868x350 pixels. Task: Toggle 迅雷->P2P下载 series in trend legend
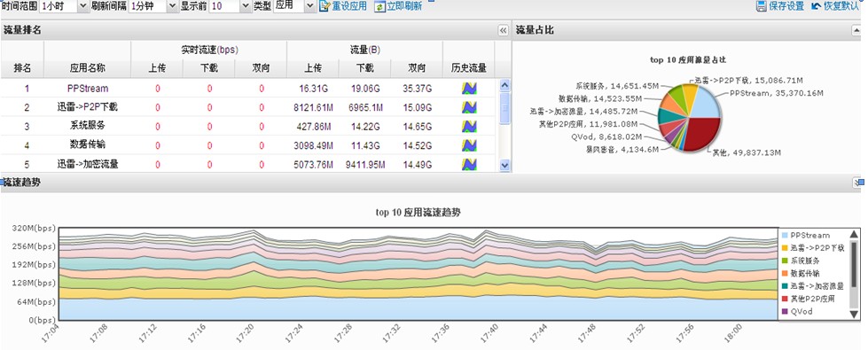[813, 248]
